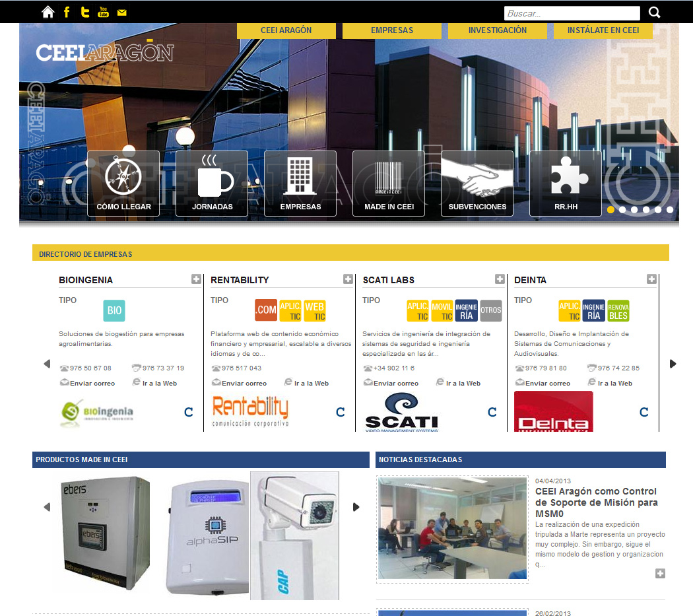Screen dimensions: 693x616
Task: Open the news meeting room photo
Action: [x=452, y=528]
